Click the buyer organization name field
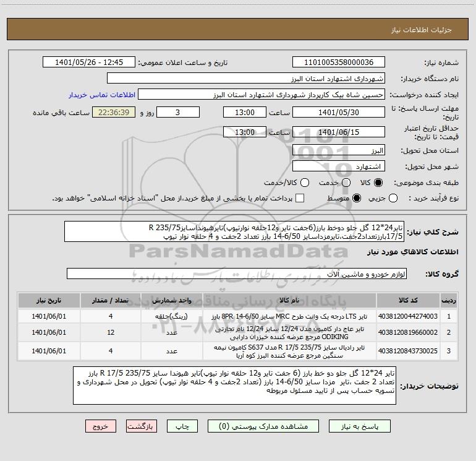This screenshot has height=461, width=476. click(x=246, y=79)
